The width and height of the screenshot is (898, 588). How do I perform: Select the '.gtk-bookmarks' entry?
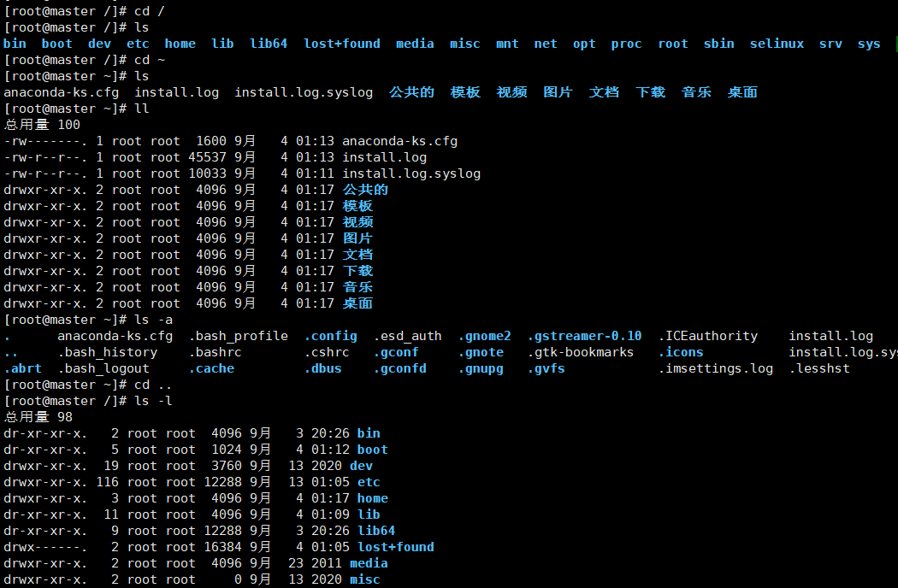coord(580,352)
